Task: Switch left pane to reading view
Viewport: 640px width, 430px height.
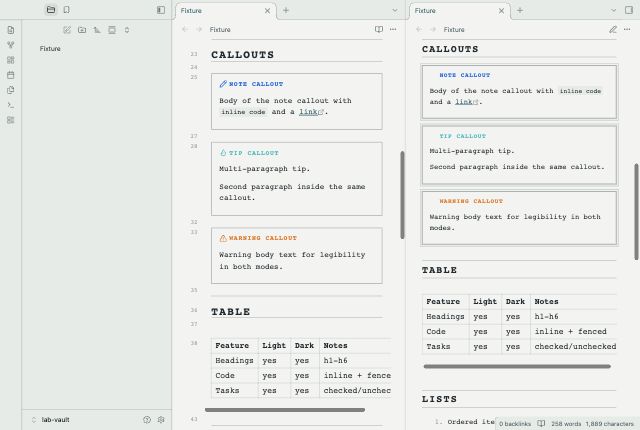Action: pyautogui.click(x=379, y=29)
